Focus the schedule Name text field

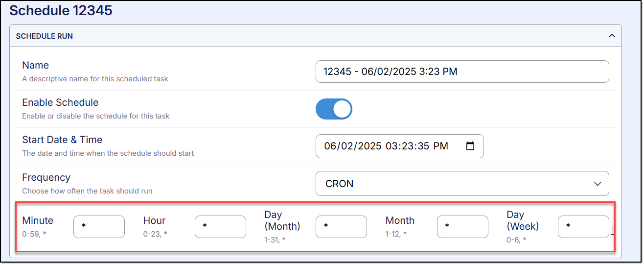pyautogui.click(x=462, y=72)
